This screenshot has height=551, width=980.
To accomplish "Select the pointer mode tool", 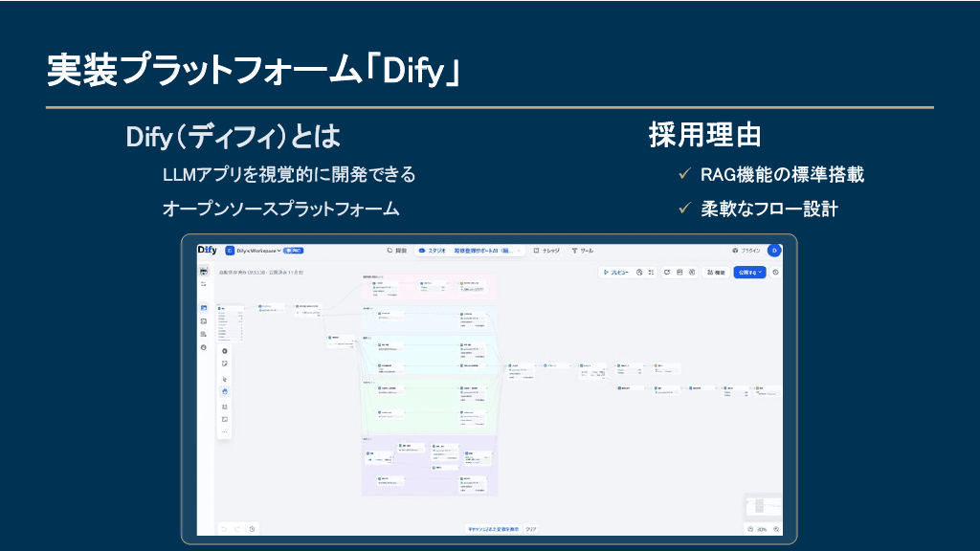I will point(224,379).
